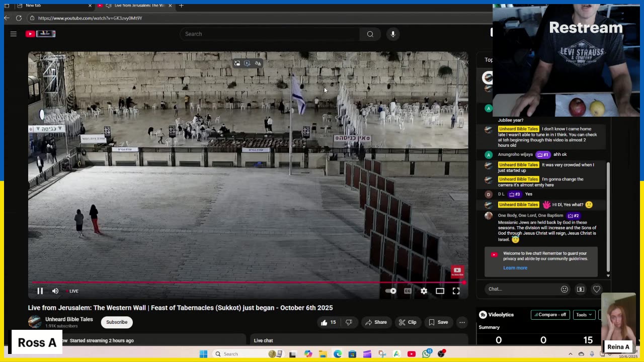This screenshot has width=644, height=362.
Task: Close the Live from Jerusalem tab
Action: (x=170, y=6)
